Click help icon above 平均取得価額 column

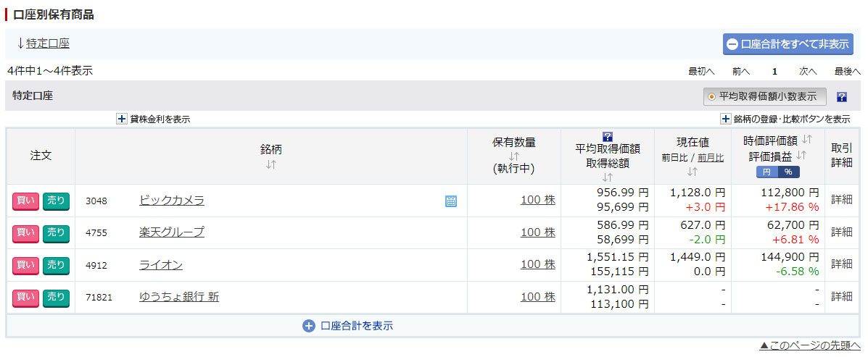point(608,136)
